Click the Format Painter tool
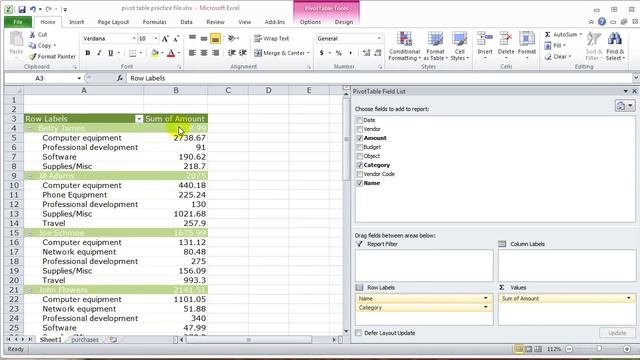This screenshot has height=360, width=640. pyautogui.click(x=52, y=56)
